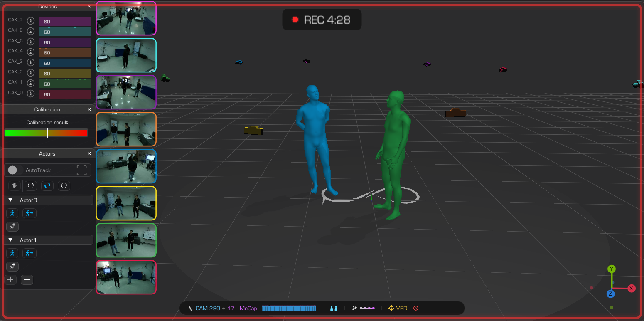The height and width of the screenshot is (321, 644).
Task: Click the dashed full-circle rotation icon
Action: [x=64, y=185]
